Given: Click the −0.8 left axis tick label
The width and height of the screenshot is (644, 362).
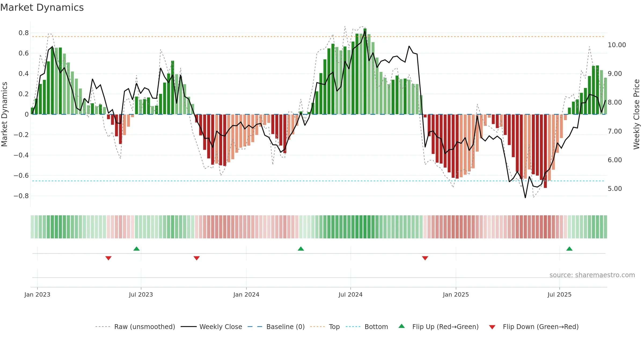Looking at the screenshot, I should coord(21,196).
